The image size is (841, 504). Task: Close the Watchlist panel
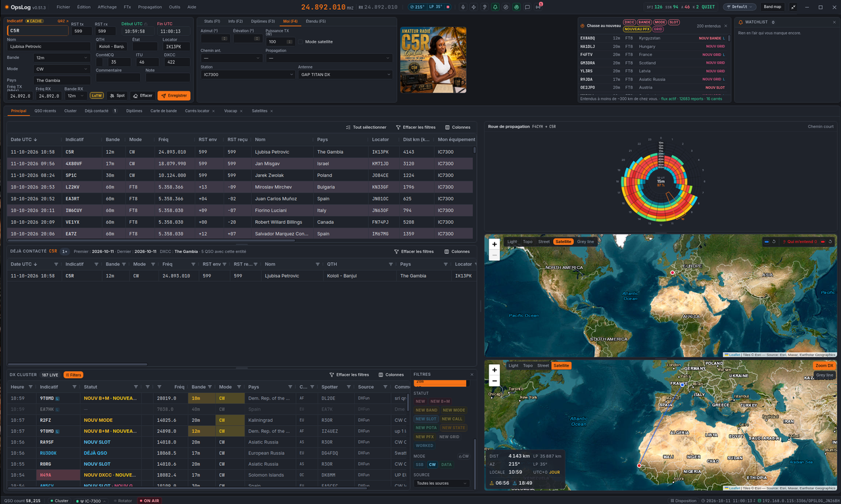coord(834,22)
